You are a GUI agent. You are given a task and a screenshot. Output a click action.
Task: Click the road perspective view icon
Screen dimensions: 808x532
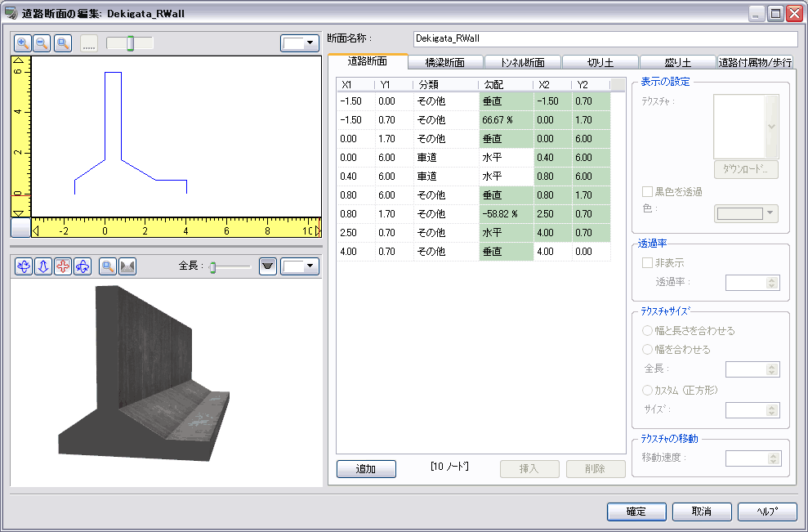(127, 266)
